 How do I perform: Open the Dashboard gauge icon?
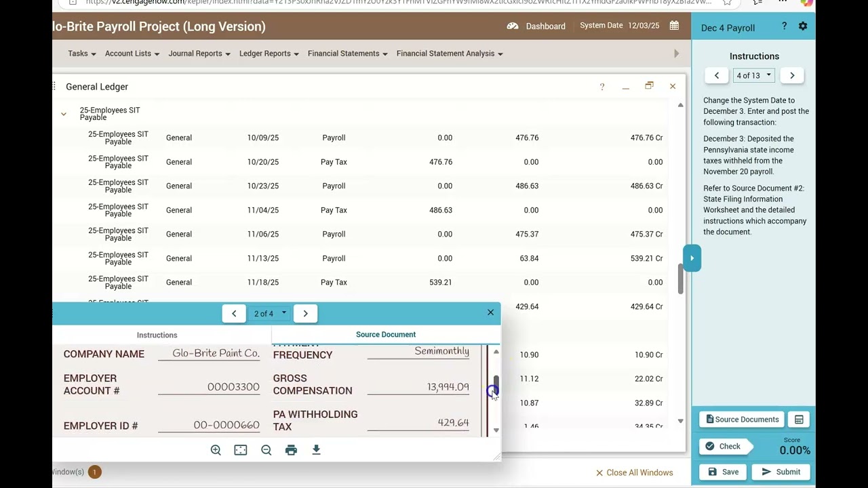tap(513, 26)
